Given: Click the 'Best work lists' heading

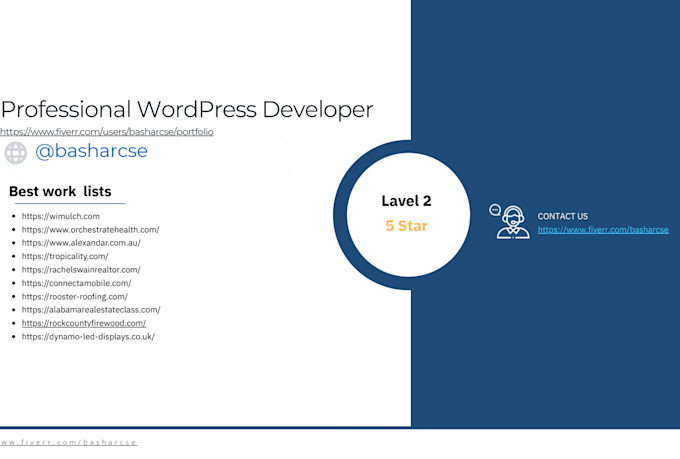Looking at the screenshot, I should (60, 191).
